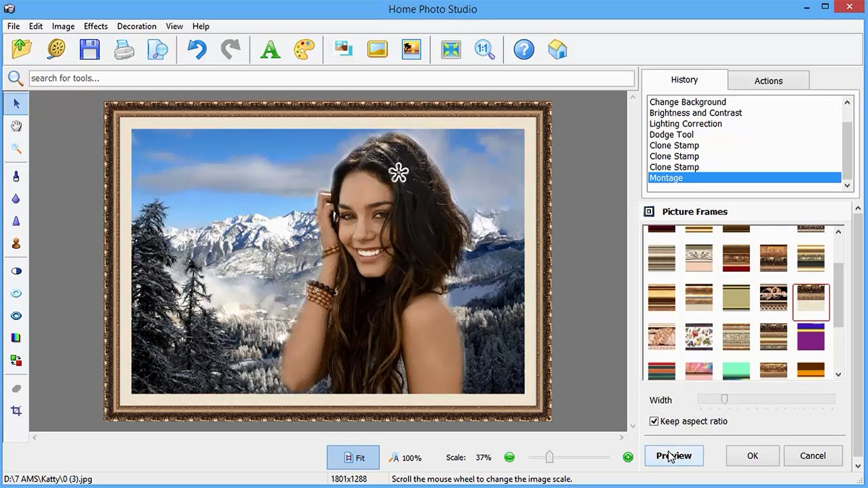The width and height of the screenshot is (868, 488).
Task: Select the Hand pan tool
Action: (x=16, y=126)
